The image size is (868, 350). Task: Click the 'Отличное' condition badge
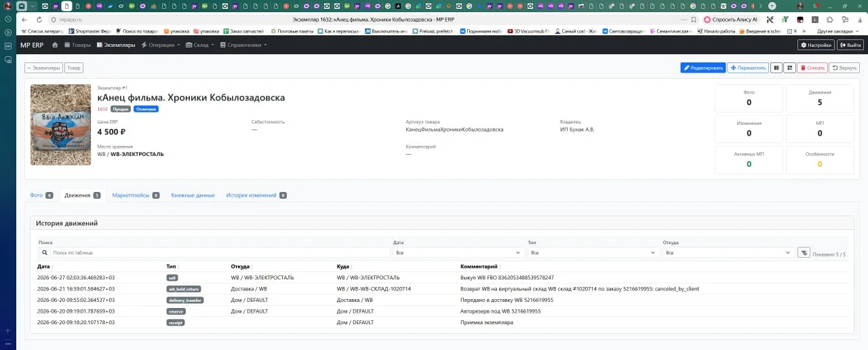[146, 109]
